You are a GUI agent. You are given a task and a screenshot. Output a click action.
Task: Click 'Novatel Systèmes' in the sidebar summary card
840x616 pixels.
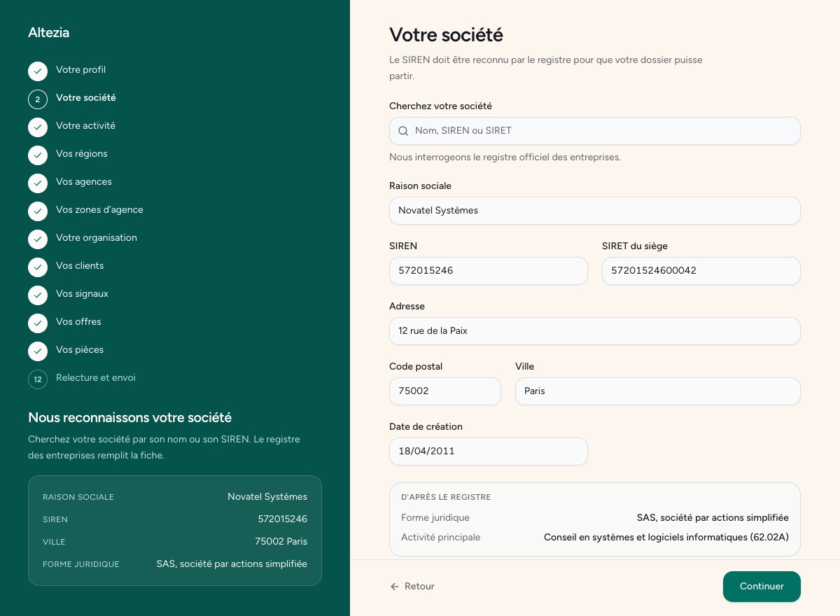(267, 497)
